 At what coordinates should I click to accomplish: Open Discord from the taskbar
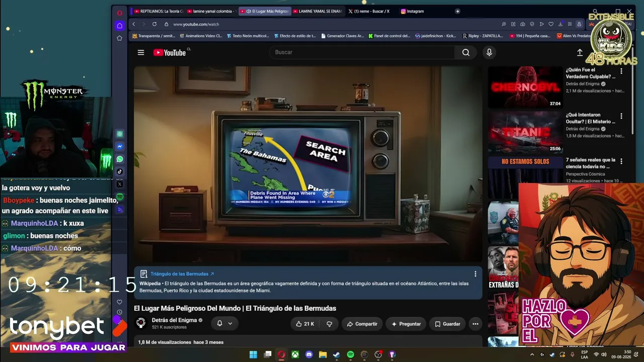point(309,354)
